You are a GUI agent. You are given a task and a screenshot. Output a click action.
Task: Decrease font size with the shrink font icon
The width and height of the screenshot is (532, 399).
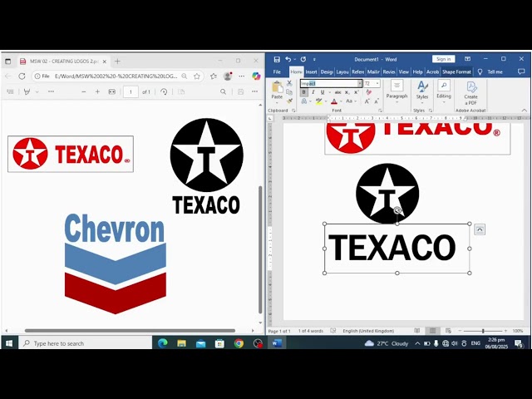click(x=377, y=101)
